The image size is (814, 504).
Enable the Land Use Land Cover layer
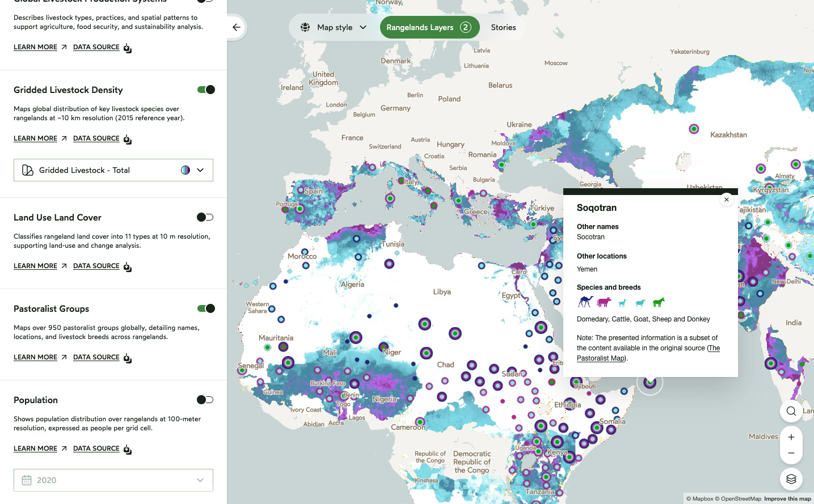point(205,217)
